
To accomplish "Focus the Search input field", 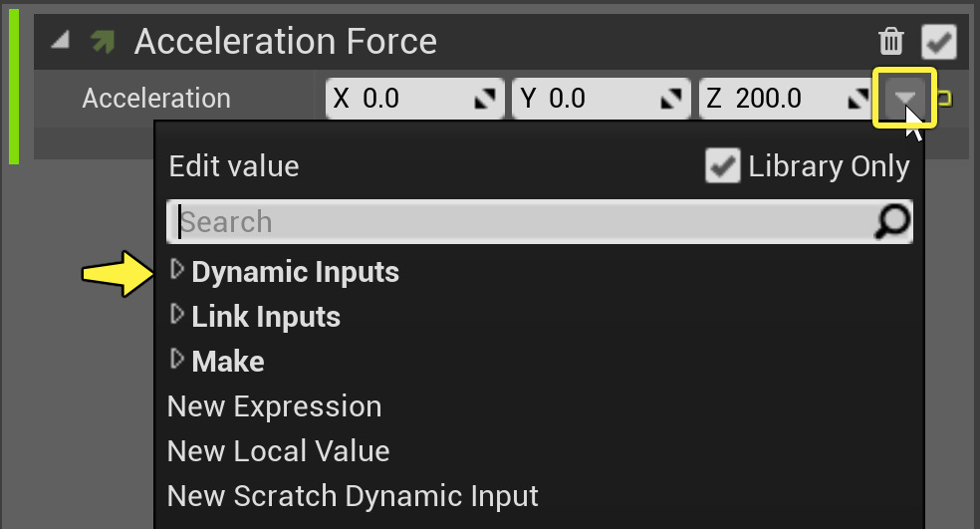I will (x=518, y=222).
